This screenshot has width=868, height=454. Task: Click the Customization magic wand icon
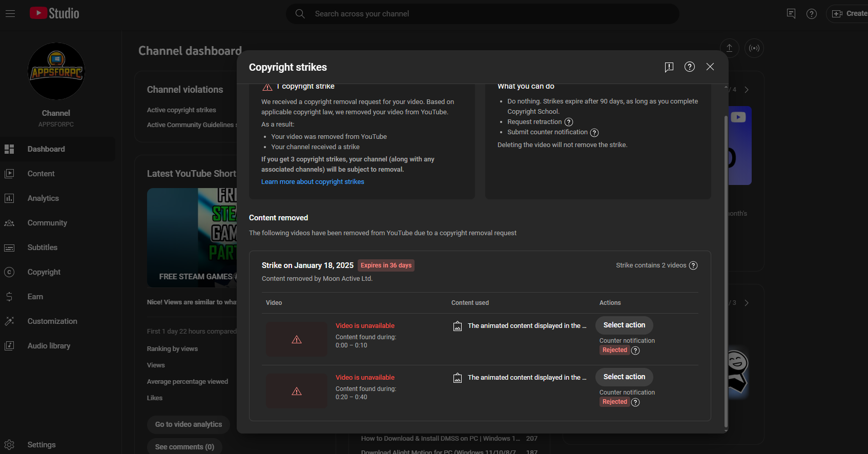[x=9, y=321]
